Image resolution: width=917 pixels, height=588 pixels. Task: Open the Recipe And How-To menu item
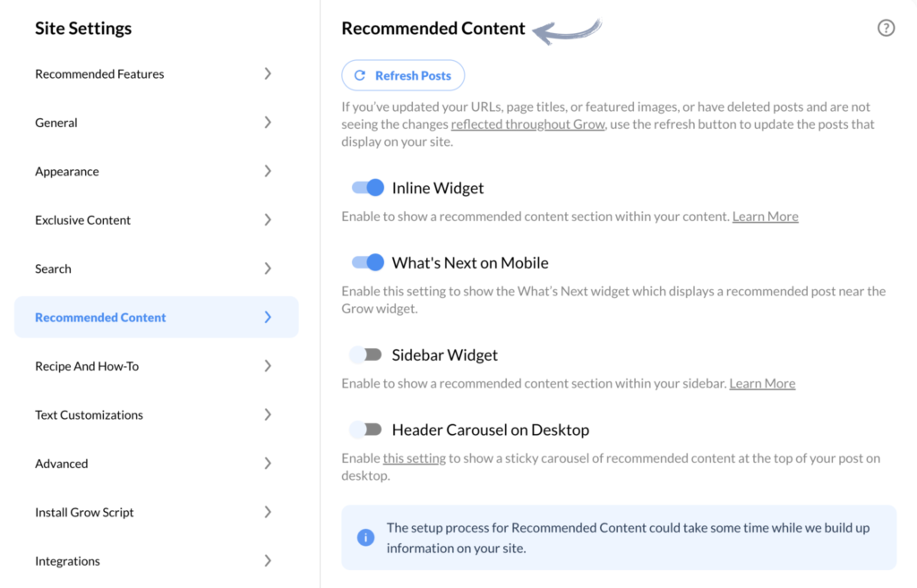pyautogui.click(x=156, y=366)
